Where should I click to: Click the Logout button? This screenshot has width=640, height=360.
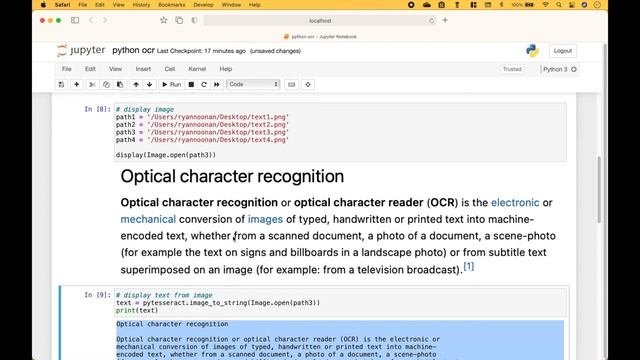563,51
